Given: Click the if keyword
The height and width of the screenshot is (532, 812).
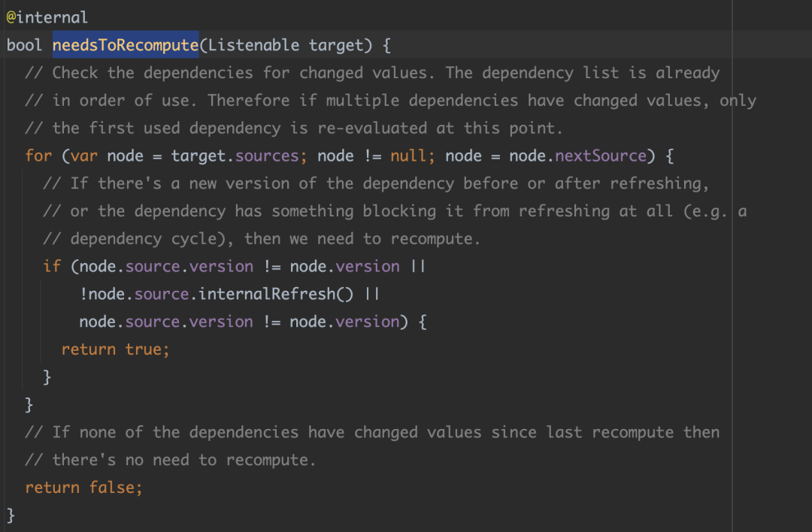Looking at the screenshot, I should (x=52, y=267).
